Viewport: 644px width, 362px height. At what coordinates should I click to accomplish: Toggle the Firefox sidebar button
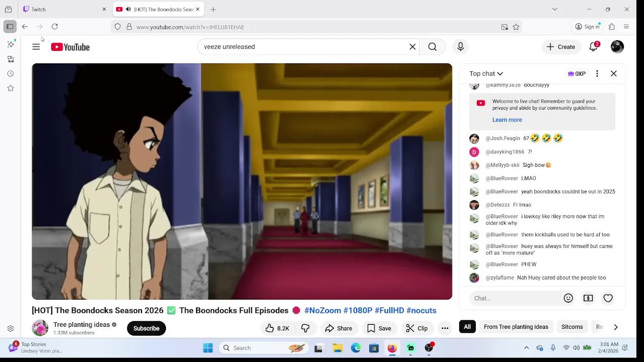(x=10, y=27)
